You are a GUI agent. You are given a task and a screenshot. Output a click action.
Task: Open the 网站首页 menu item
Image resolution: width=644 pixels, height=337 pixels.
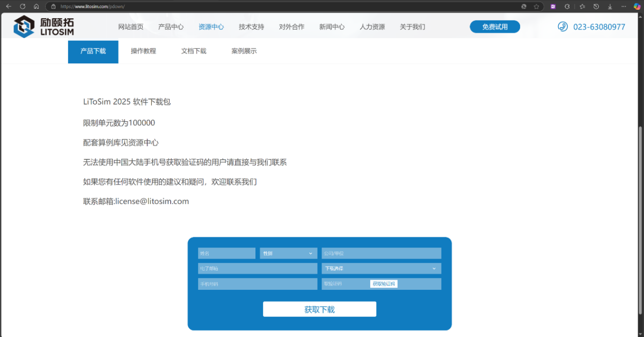point(130,27)
